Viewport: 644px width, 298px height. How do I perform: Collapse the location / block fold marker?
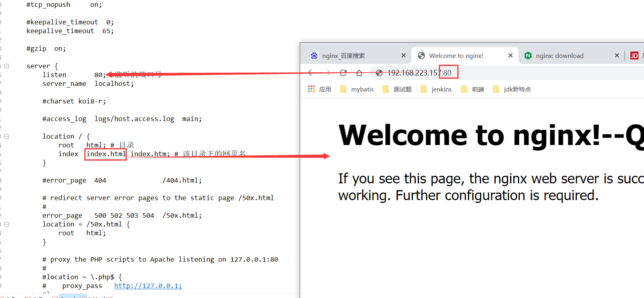click(x=7, y=136)
